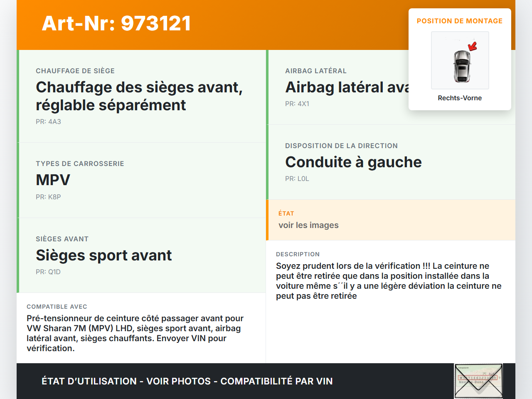Click the PR: 4A3 code text
The width and height of the screenshot is (532, 399).
pos(48,121)
